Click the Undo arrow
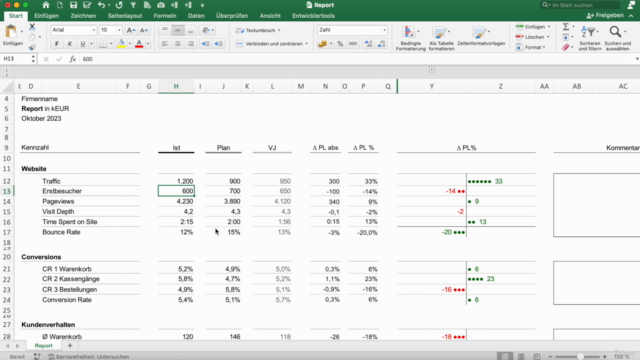 [101, 5]
